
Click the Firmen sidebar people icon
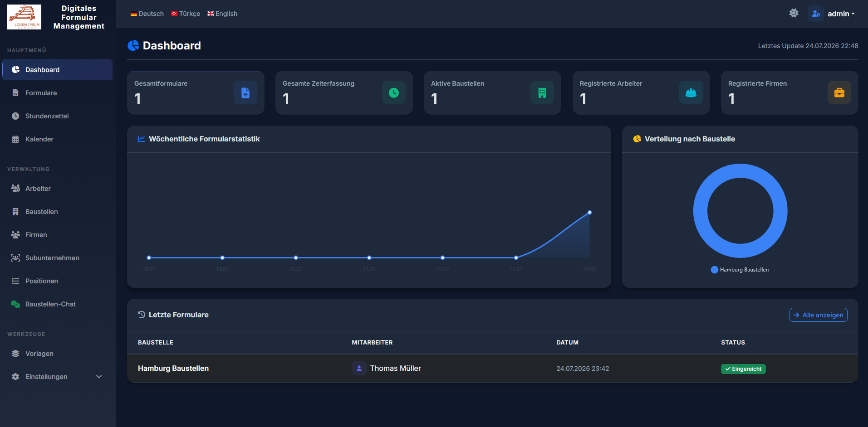point(15,234)
